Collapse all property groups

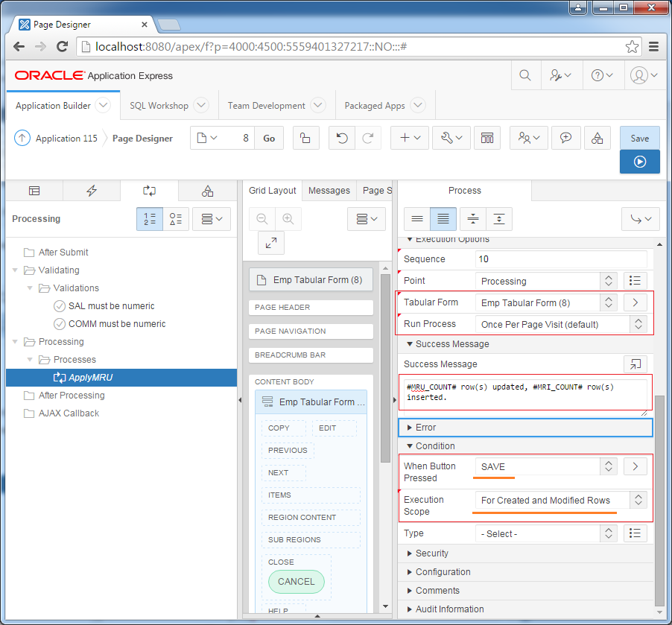[473, 219]
